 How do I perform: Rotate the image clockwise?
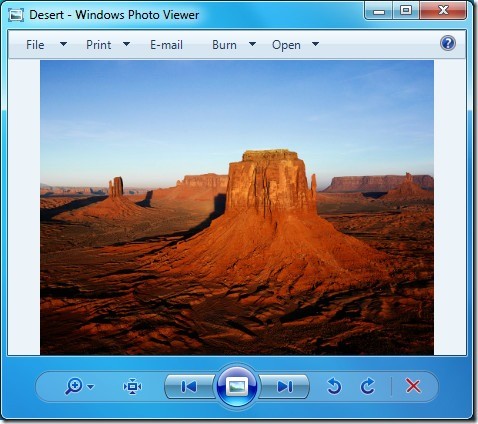coord(368,386)
